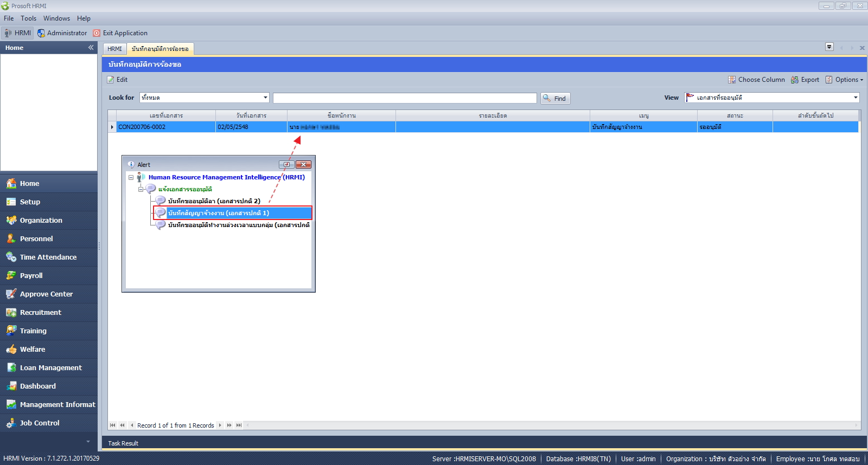Sort by วันที่เอกสาร column header

[251, 115]
